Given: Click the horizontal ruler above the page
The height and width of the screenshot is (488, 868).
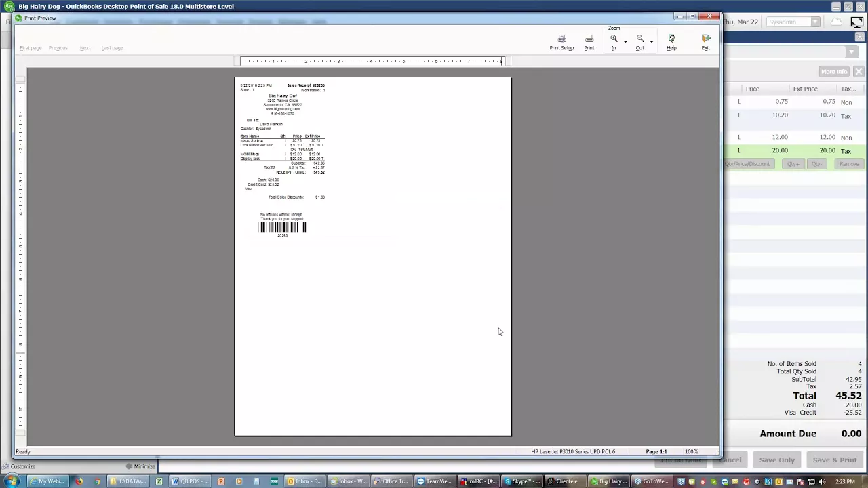Looking at the screenshot, I should pyautogui.click(x=373, y=61).
